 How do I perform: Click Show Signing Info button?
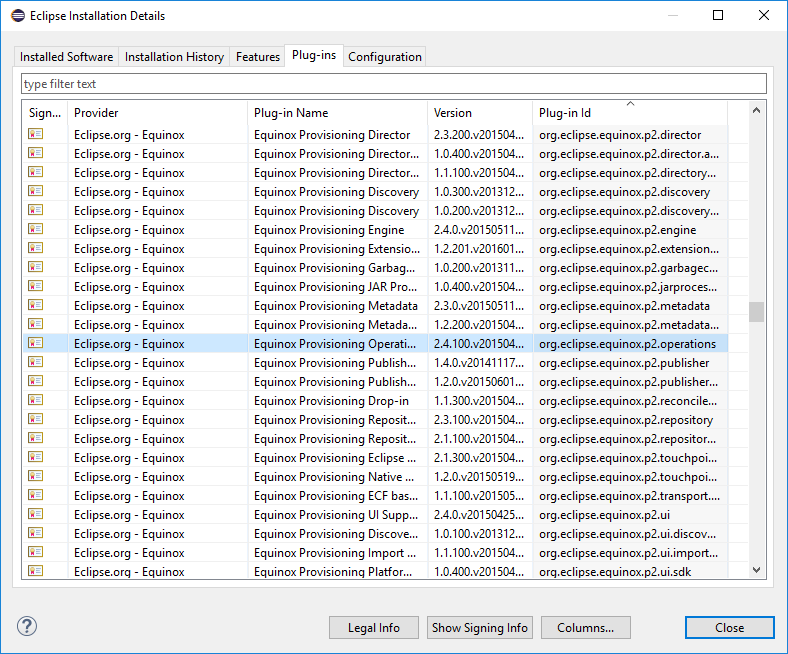pyautogui.click(x=479, y=628)
